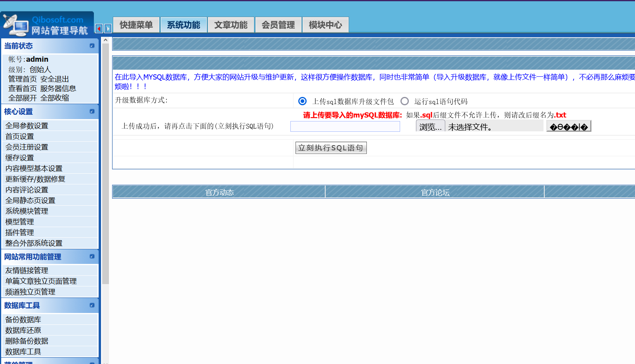This screenshot has width=635, height=364.
Task: Click 全部收缩 to collapse all menus
Action: (55, 98)
